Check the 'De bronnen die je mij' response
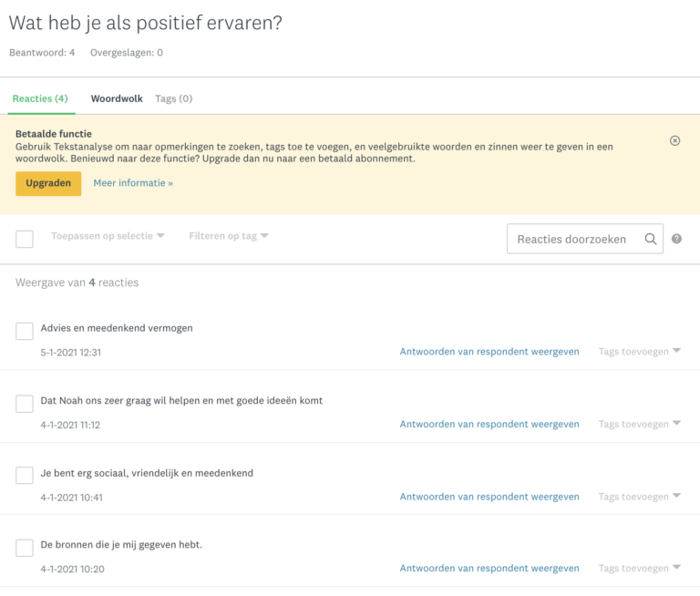 (x=25, y=548)
